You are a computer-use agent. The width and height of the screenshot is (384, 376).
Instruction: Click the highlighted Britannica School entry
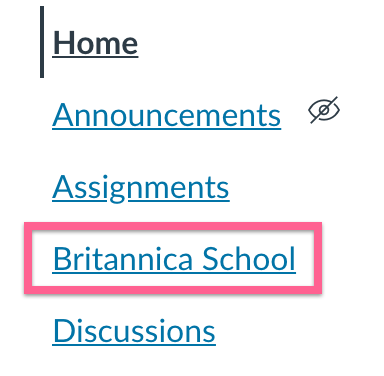(174, 259)
